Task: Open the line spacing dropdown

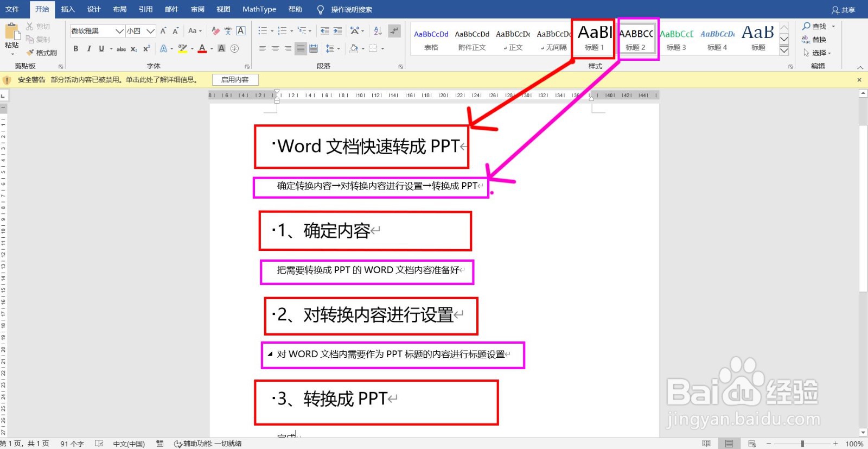Action: (333, 49)
